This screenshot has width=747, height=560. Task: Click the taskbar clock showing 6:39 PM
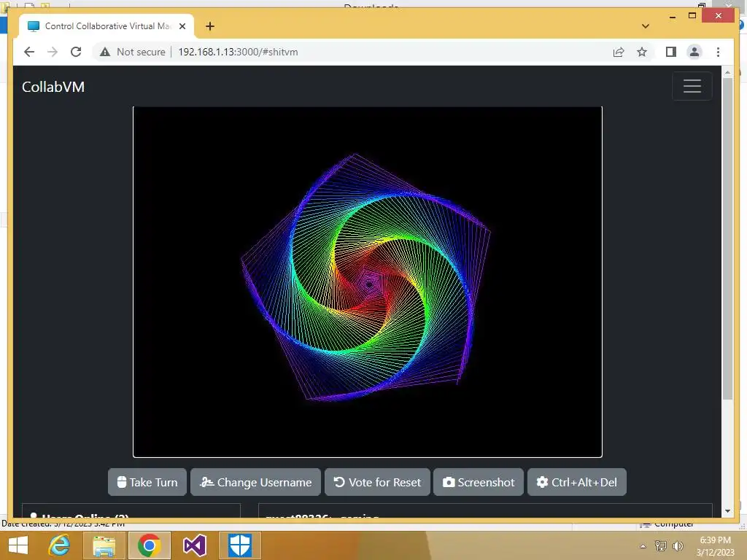pyautogui.click(x=715, y=546)
